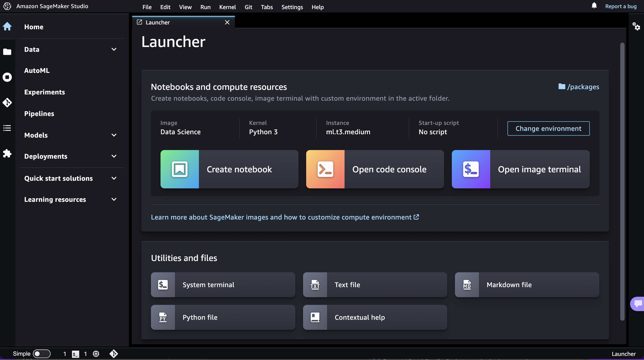The image size is (644, 360).
Task: Open the Run menu
Action: [x=205, y=6]
